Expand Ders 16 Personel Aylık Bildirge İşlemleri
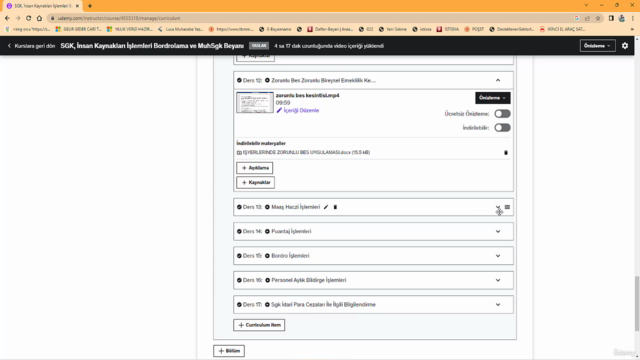Viewport: 640px width, 360px height. [x=498, y=280]
